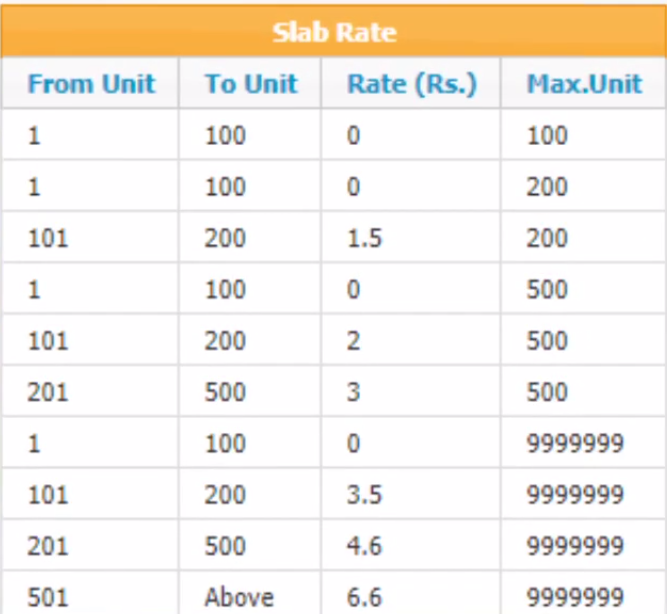
Task: Select the rate cell with value 2
Action: tap(411, 340)
